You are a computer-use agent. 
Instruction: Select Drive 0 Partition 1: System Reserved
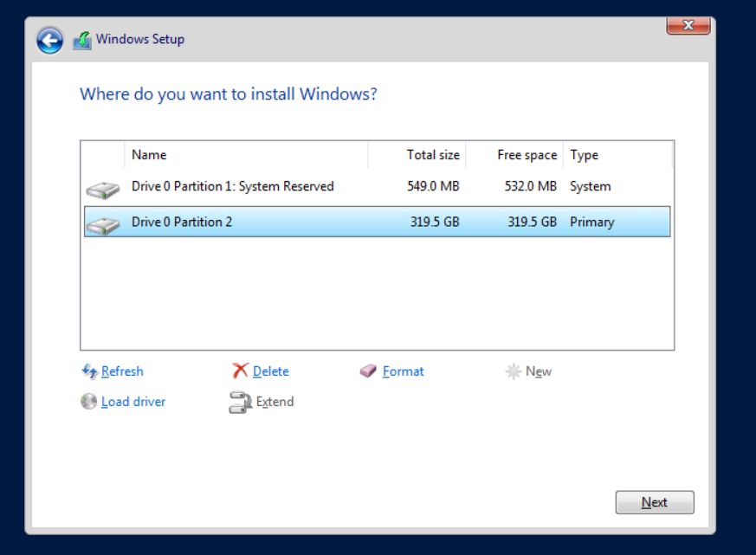click(232, 186)
